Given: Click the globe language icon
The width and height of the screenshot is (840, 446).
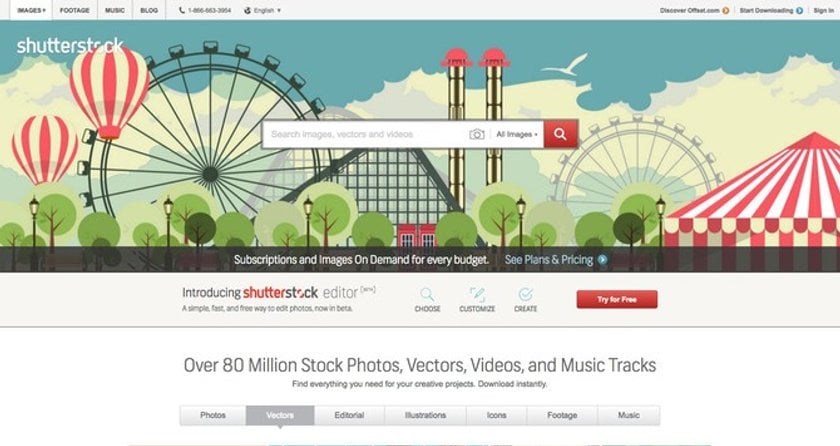Looking at the screenshot, I should pos(247,10).
